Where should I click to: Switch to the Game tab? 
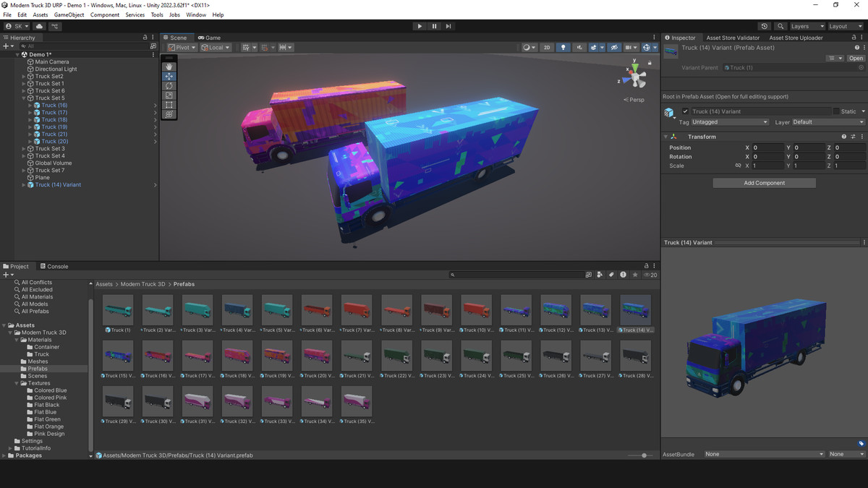[209, 38]
